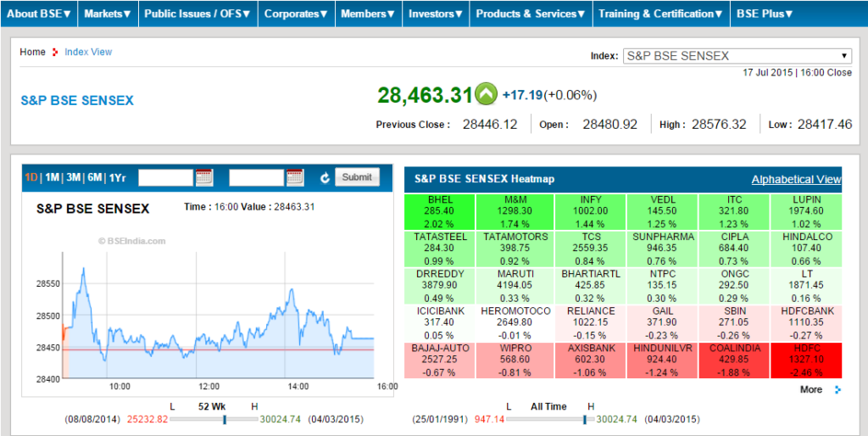Open the Alphabetical View link

coord(796,180)
